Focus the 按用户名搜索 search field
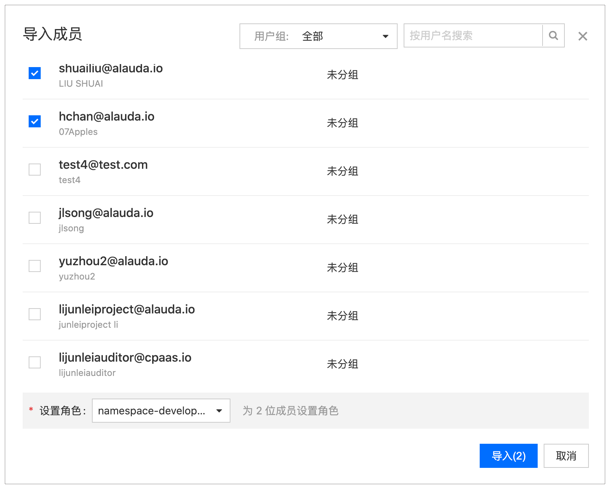The image size is (610, 488). (472, 36)
